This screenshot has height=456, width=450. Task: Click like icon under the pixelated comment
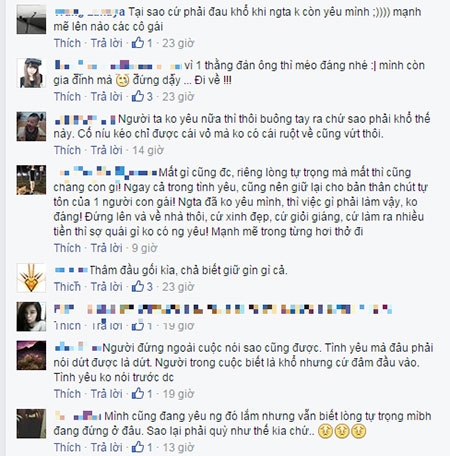138,326
